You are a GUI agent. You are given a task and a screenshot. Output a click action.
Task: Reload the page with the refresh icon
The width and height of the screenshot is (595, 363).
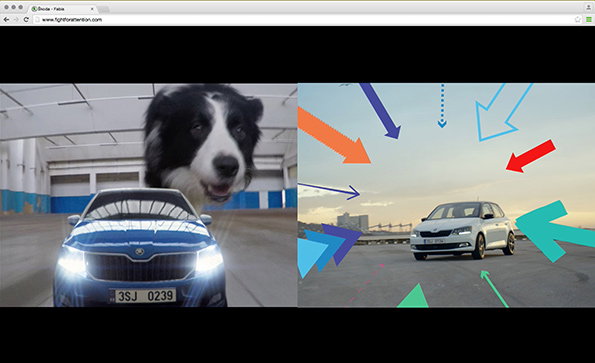pyautogui.click(x=26, y=19)
